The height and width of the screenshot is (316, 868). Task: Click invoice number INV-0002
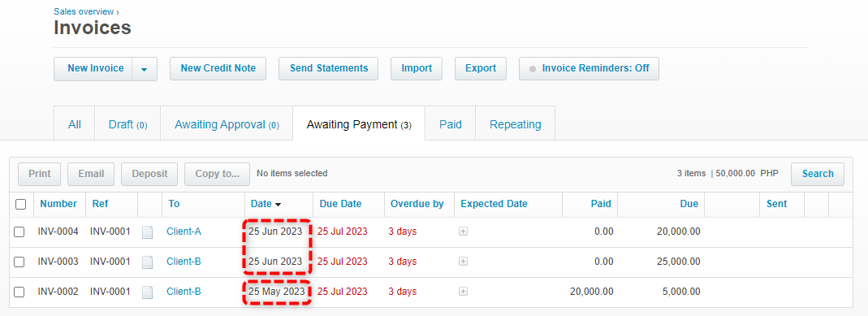[x=58, y=291]
